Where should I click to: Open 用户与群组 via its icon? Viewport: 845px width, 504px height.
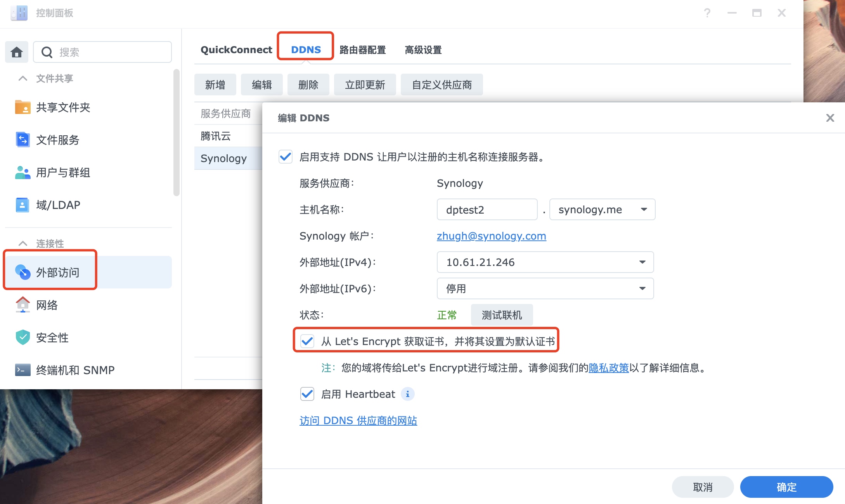(23, 173)
